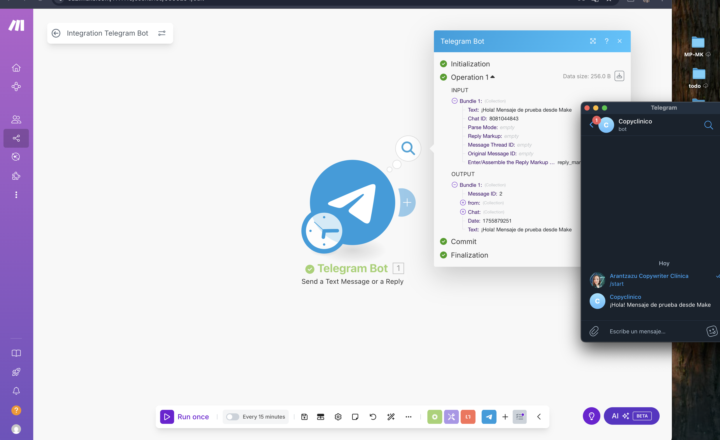
Task: Click Initialization step in panel
Action: (470, 64)
